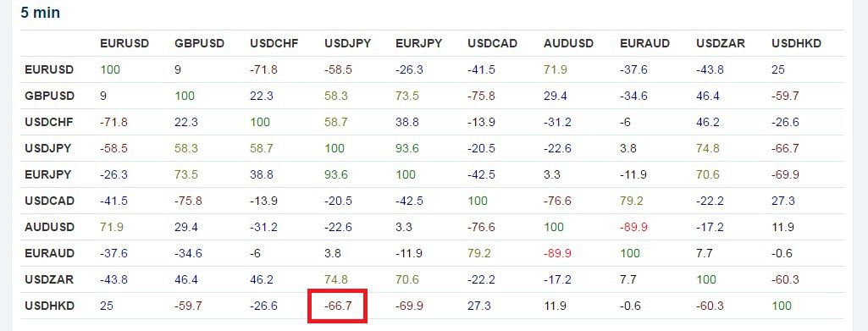This screenshot has height=331, width=868.
Task: Click the EURAUD row label
Action: pos(49,253)
